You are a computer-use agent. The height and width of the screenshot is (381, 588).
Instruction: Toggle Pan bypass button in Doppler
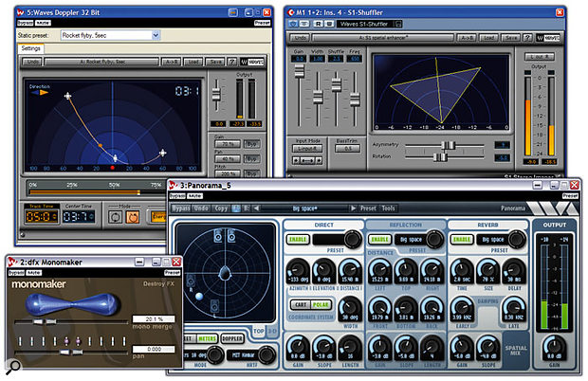coord(251,159)
